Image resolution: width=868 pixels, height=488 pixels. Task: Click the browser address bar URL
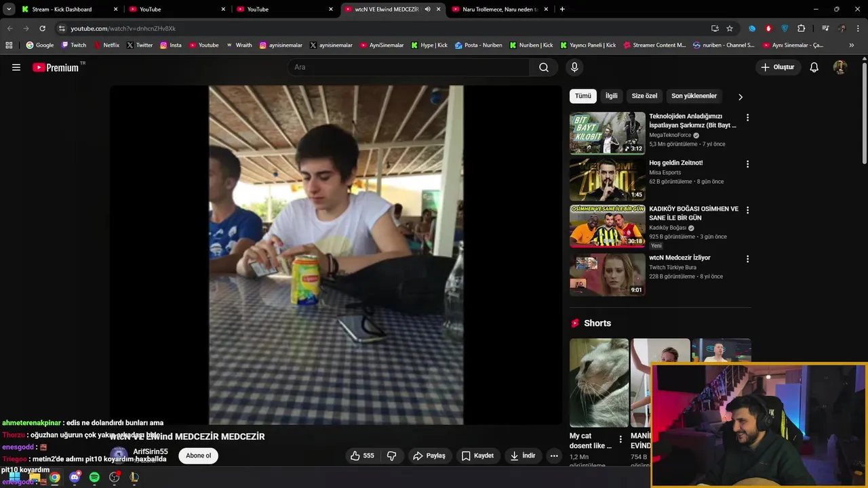[123, 28]
